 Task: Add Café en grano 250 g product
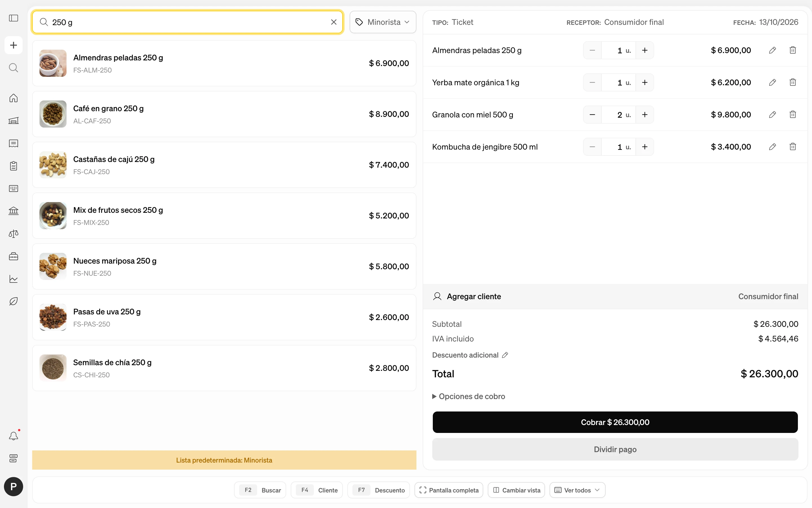(x=224, y=114)
